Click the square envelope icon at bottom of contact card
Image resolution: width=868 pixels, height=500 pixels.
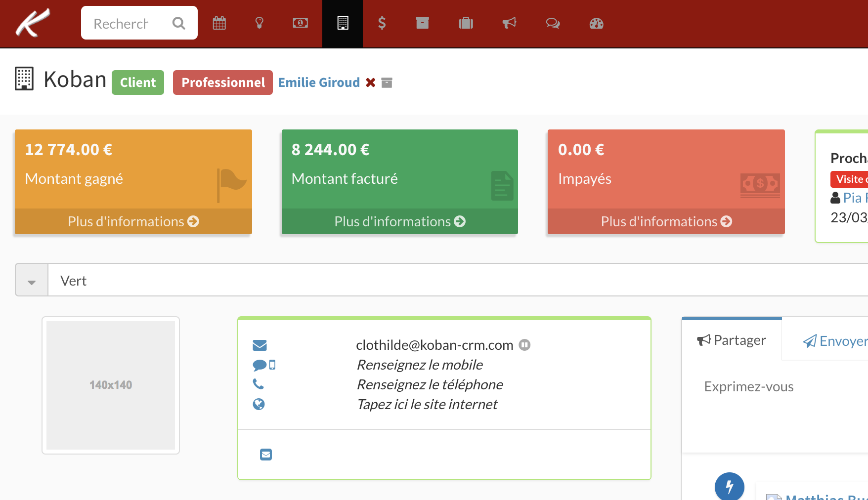266,455
